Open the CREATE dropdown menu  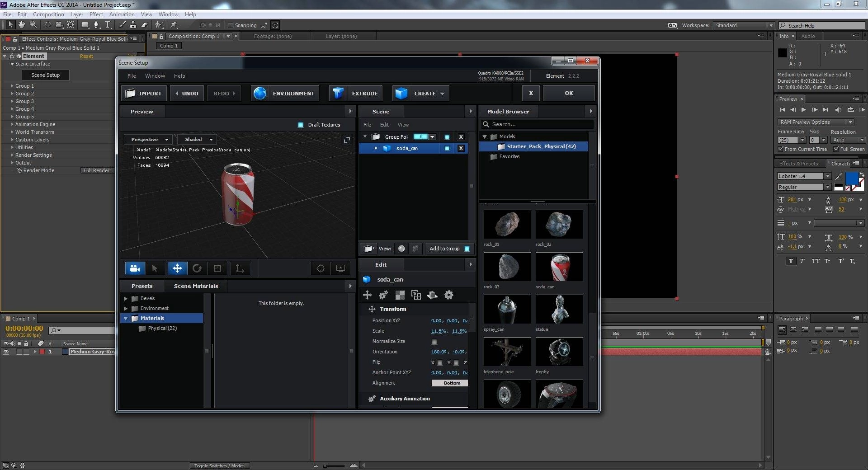421,94
